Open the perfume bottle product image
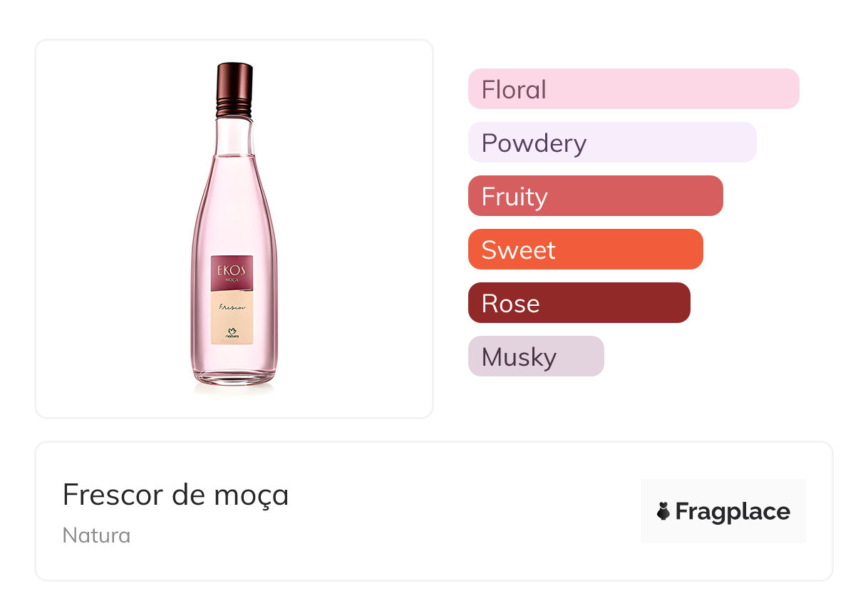 [234, 228]
